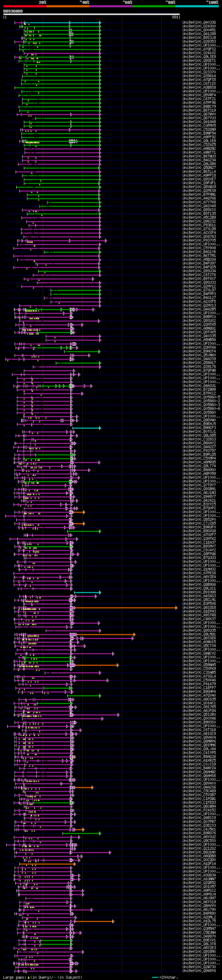
Task: Select hit label UniRef100_B9NF54
Action: (x=199, y=133)
